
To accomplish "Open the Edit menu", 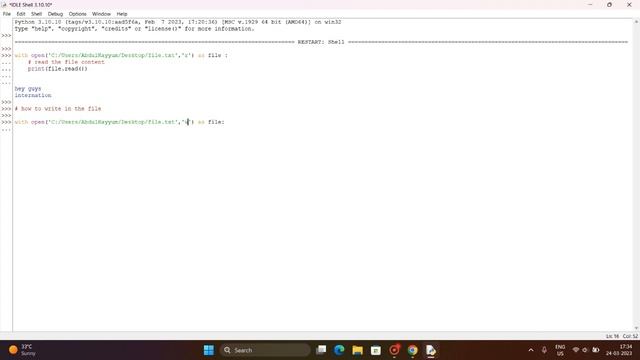I will (x=21, y=14).
